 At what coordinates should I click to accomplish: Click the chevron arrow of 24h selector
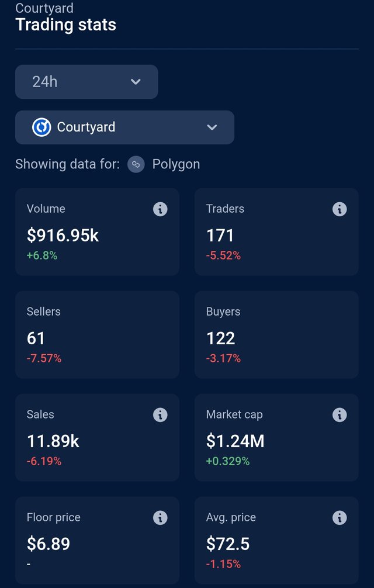coord(136,81)
